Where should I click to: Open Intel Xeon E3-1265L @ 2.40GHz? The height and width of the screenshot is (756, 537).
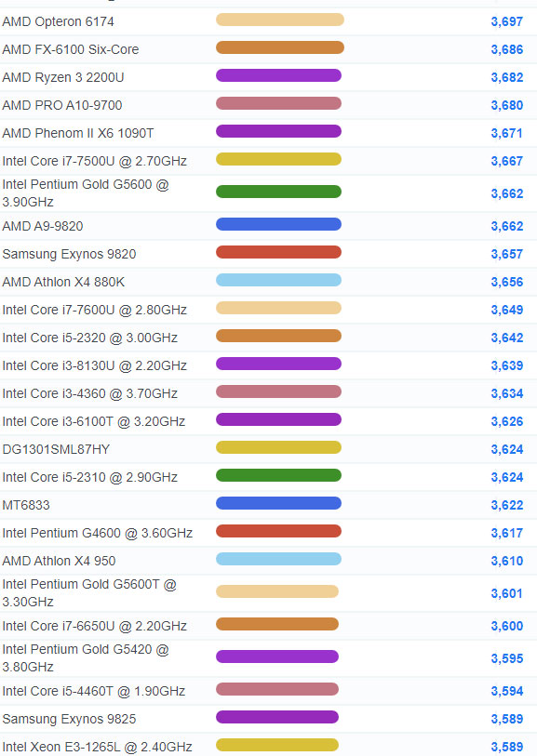pyautogui.click(x=97, y=748)
